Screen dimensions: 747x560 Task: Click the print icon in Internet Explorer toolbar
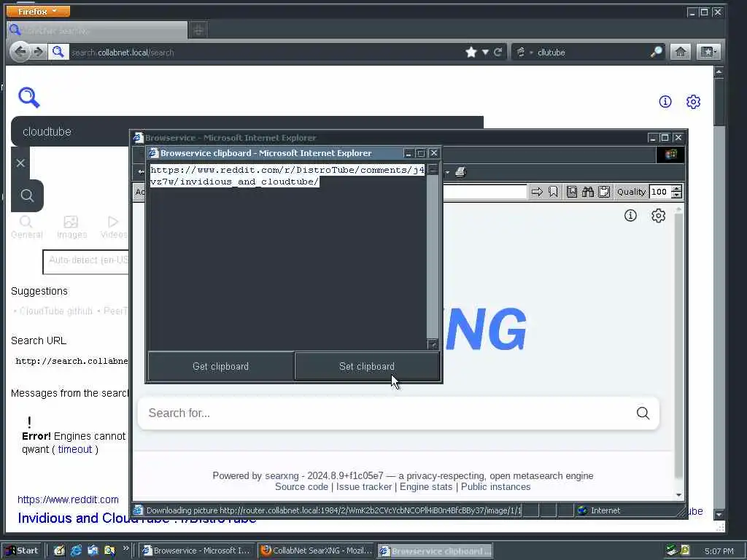[460, 172]
